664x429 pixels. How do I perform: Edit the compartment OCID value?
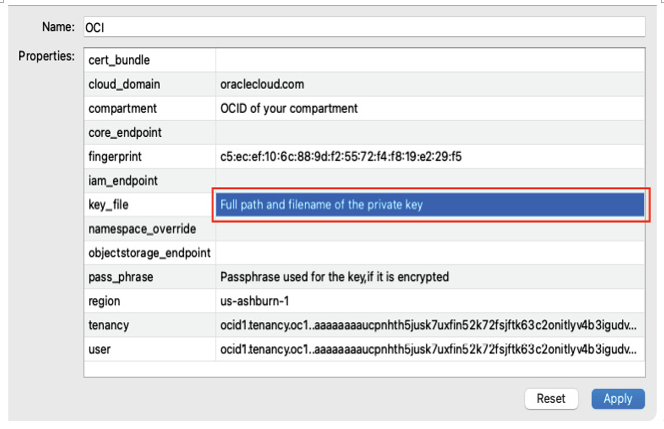click(x=430, y=108)
